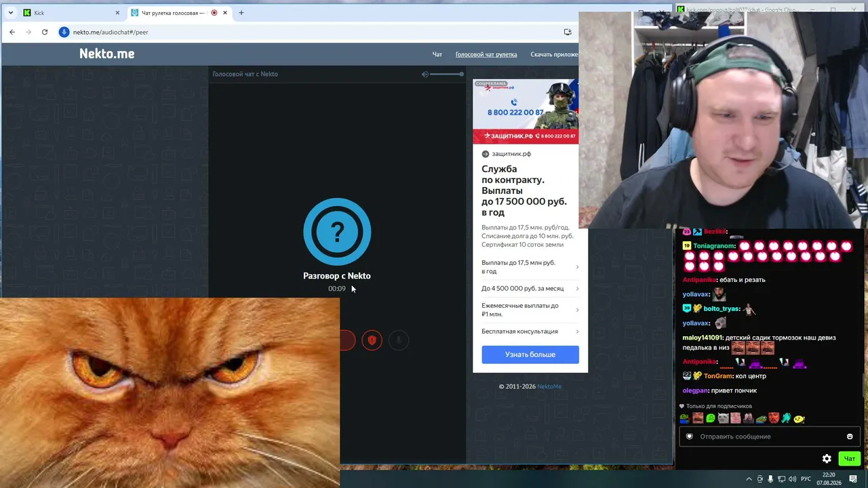
Task: Click the Отправить сообщение chat input
Action: tap(770, 436)
